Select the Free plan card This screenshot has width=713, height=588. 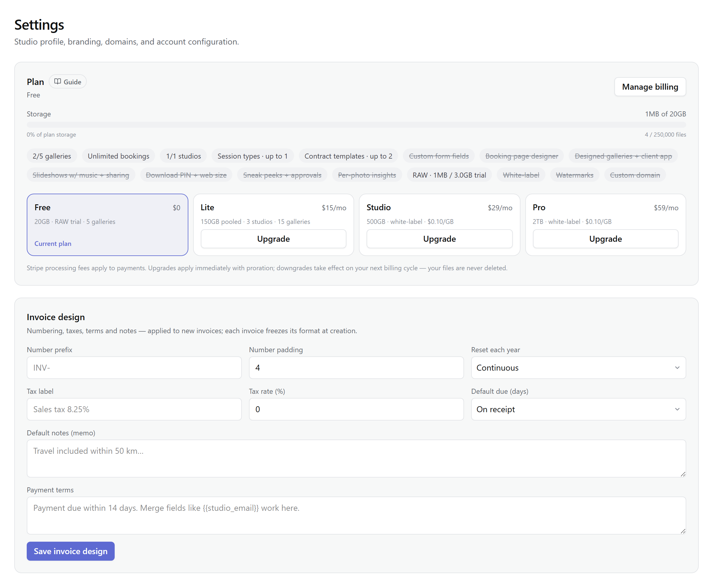(x=108, y=225)
